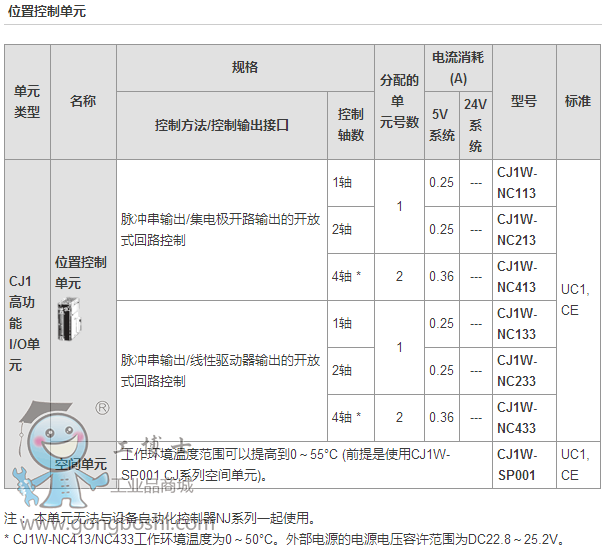This screenshot has width=607, height=548.
Task: Click the 规格 header cell
Action: [245, 68]
